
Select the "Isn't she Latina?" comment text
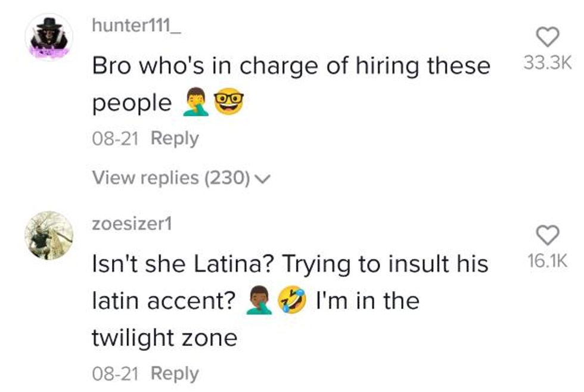[x=290, y=263]
